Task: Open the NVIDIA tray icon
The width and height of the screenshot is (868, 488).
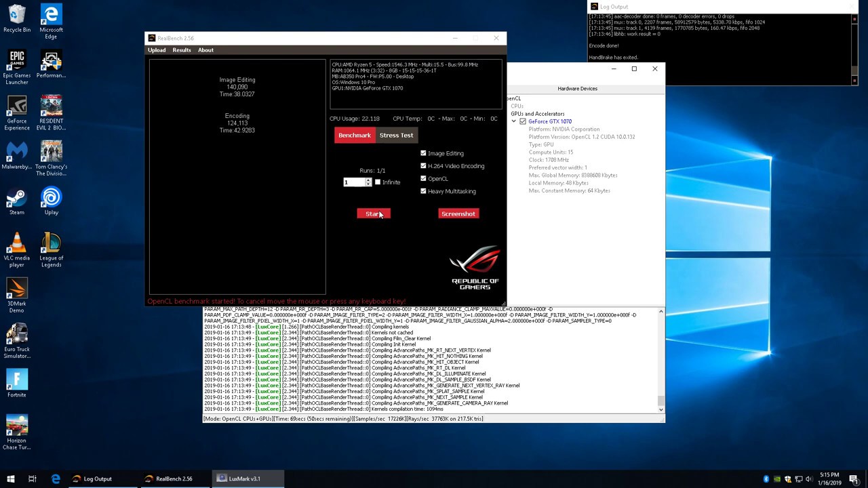Action: click(777, 479)
